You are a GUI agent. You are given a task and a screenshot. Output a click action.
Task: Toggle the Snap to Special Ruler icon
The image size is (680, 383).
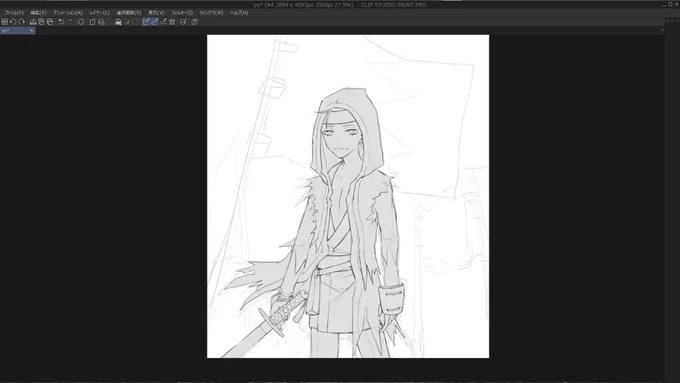click(155, 22)
